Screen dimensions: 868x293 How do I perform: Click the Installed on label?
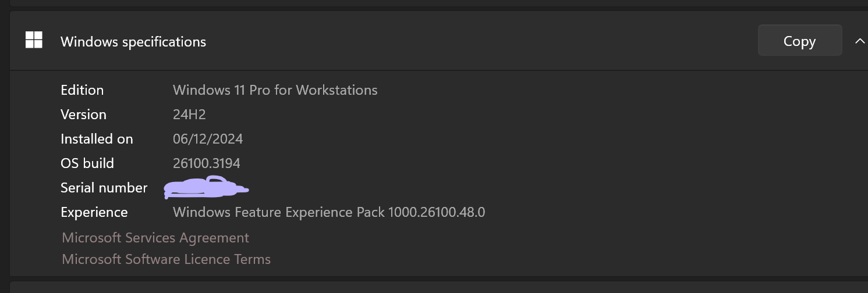coord(97,139)
